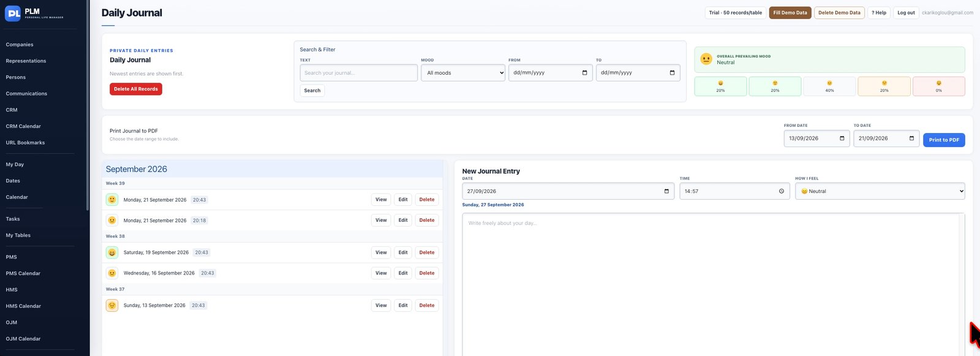Open My Tables sidebar entry
The height and width of the screenshot is (356, 980).
(x=18, y=235)
